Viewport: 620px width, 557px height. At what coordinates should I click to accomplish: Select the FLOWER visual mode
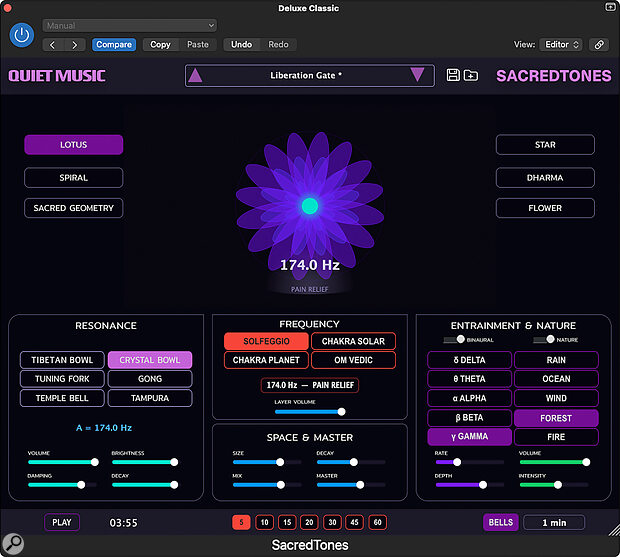tap(545, 208)
